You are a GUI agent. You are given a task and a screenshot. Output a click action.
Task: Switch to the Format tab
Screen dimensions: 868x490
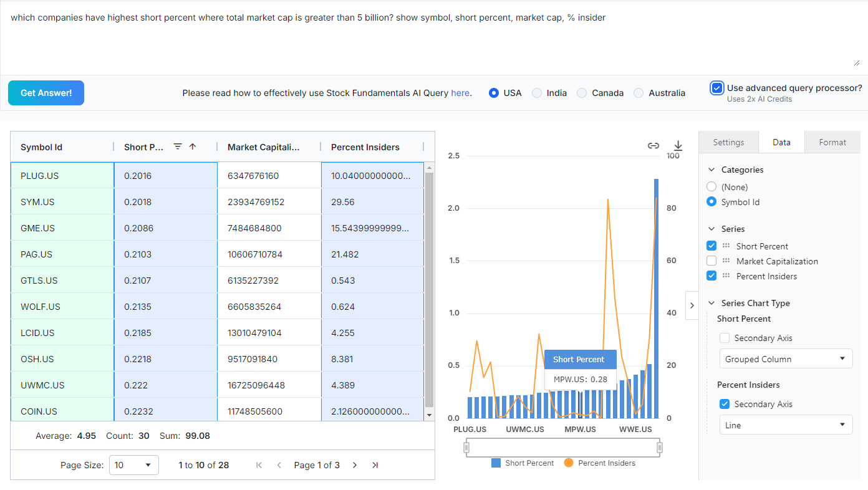[832, 142]
